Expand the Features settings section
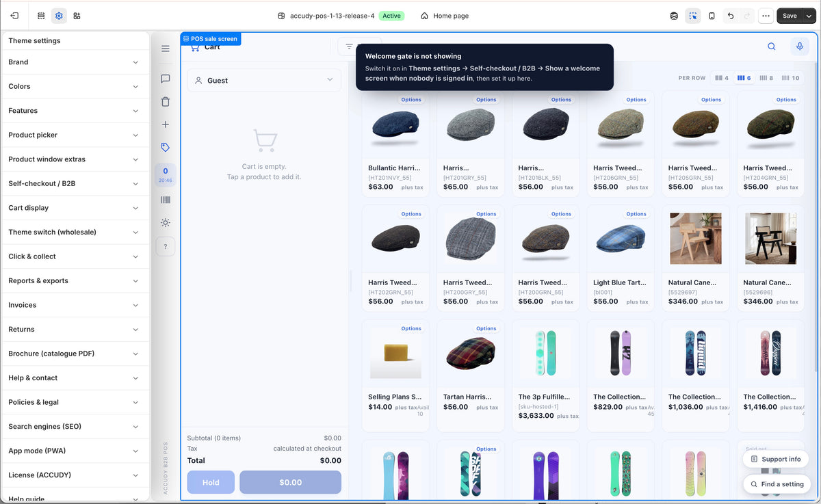This screenshot has width=821, height=504. [74, 111]
